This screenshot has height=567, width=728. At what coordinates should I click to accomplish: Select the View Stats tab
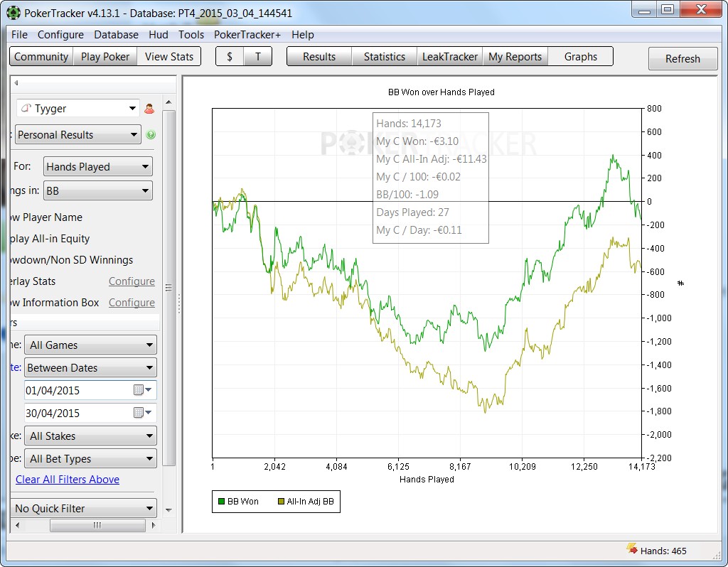pyautogui.click(x=169, y=57)
